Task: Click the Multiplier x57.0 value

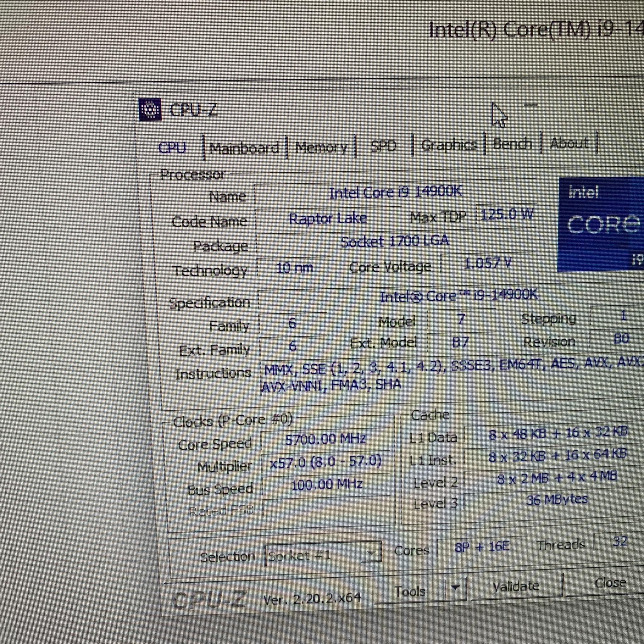Action: tap(326, 462)
